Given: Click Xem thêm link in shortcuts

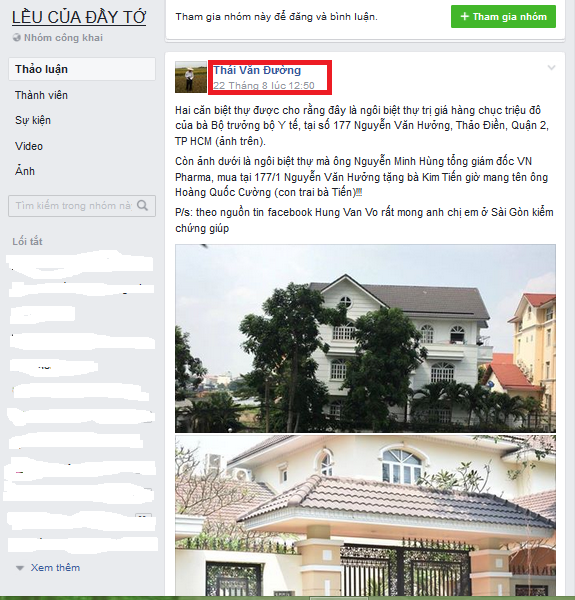Looking at the screenshot, I should point(55,567).
